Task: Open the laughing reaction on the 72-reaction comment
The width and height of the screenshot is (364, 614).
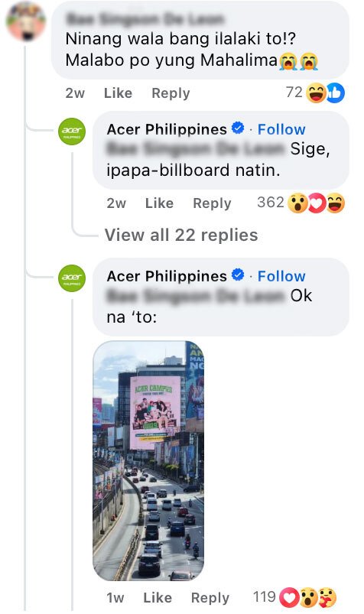Action: 316,93
